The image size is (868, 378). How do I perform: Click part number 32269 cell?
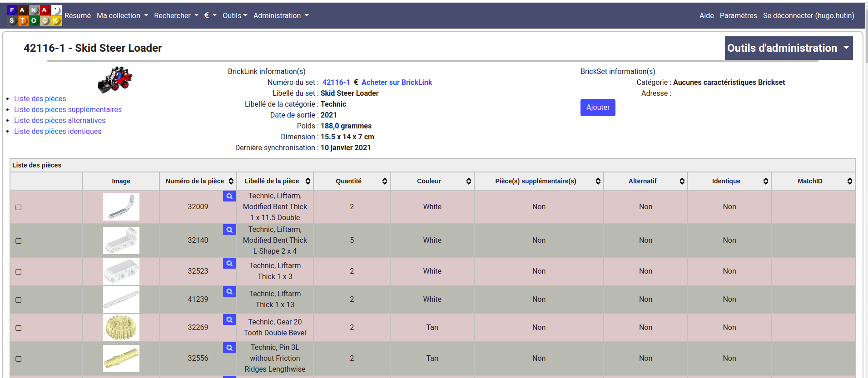(198, 328)
